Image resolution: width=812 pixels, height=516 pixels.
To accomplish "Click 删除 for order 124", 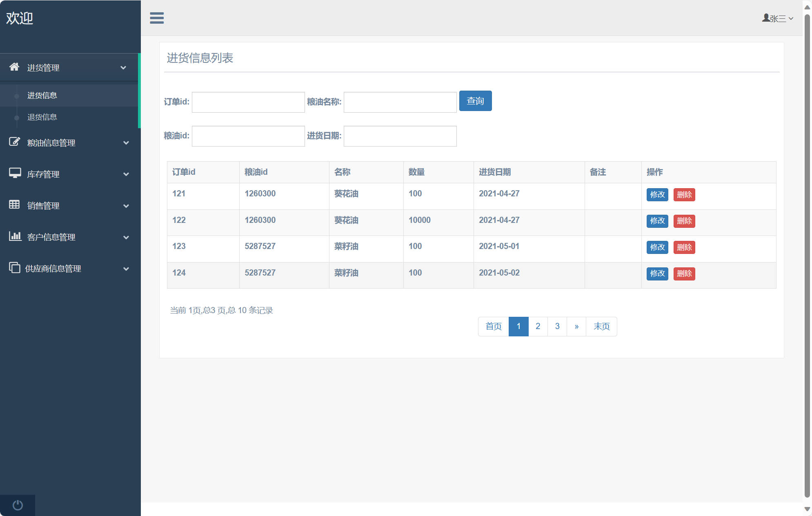I will (x=684, y=274).
